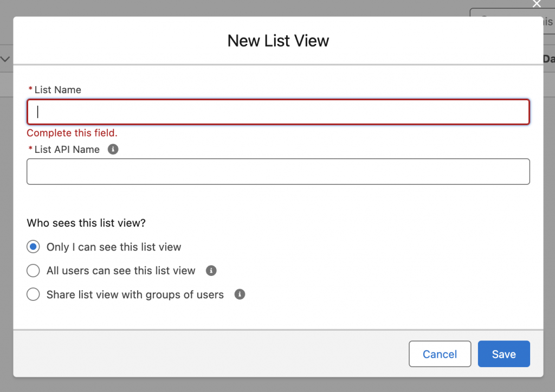Viewport: 555px width, 392px height.
Task: Show info icon for Share with groups option
Action: (x=240, y=294)
